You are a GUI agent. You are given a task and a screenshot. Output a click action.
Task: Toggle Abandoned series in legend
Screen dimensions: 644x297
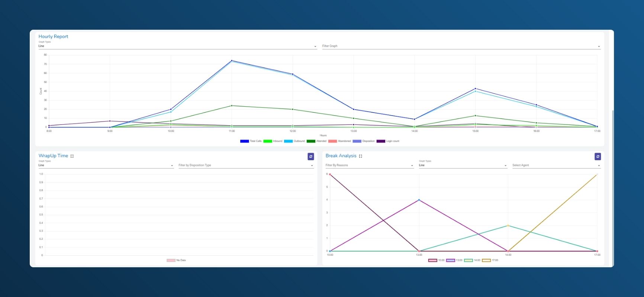click(339, 141)
